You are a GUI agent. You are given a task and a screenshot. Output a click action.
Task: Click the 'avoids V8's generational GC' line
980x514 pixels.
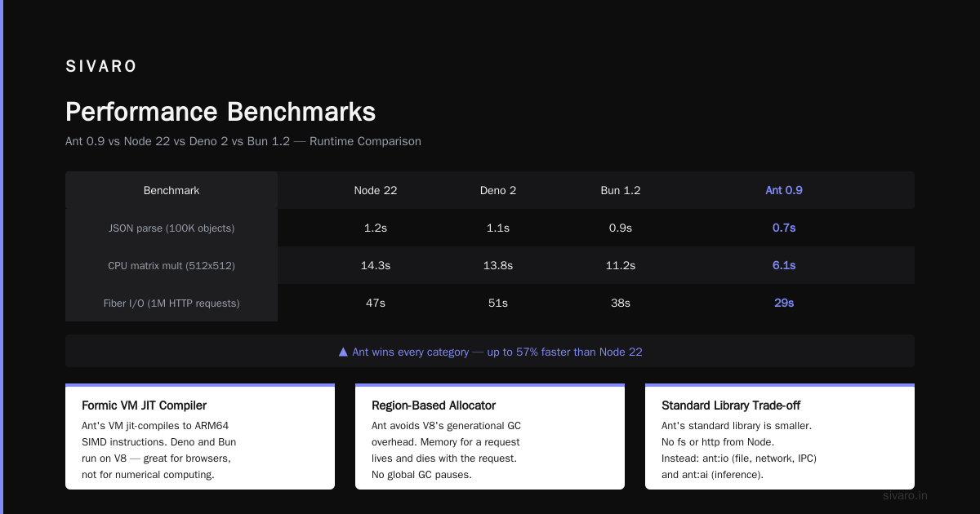click(446, 425)
